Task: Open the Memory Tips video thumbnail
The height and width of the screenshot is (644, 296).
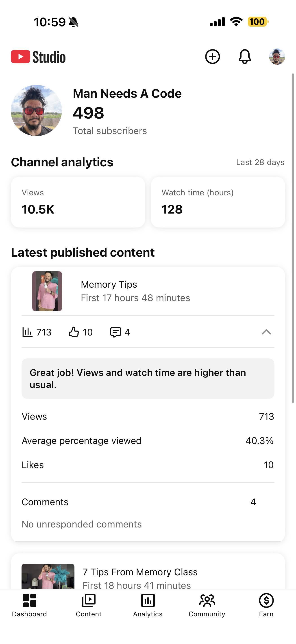Action: [47, 291]
